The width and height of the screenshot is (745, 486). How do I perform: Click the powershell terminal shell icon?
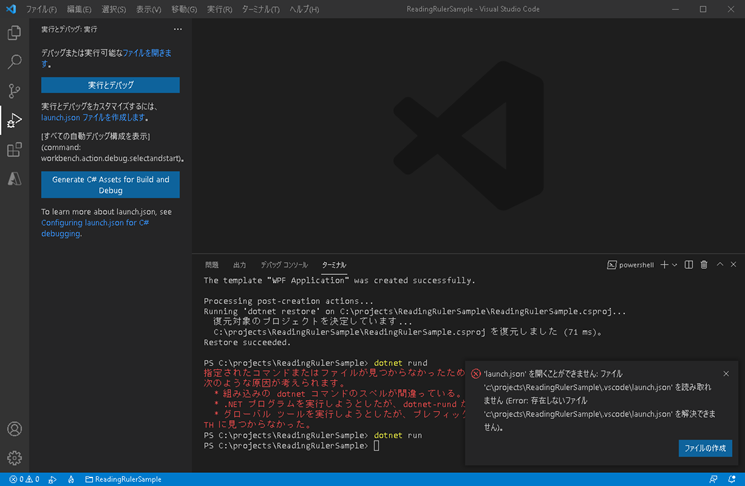pos(611,265)
